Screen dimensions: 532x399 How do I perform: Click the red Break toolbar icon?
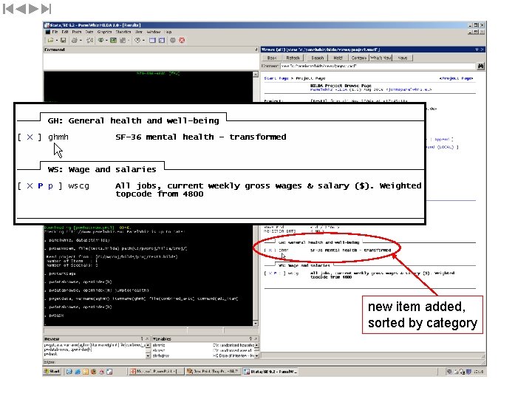pyautogui.click(x=182, y=41)
